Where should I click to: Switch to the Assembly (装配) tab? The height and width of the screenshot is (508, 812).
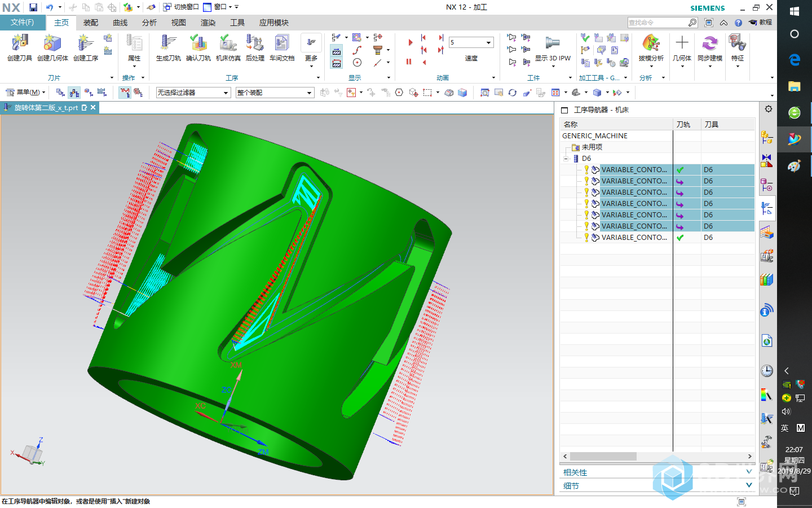(91, 23)
